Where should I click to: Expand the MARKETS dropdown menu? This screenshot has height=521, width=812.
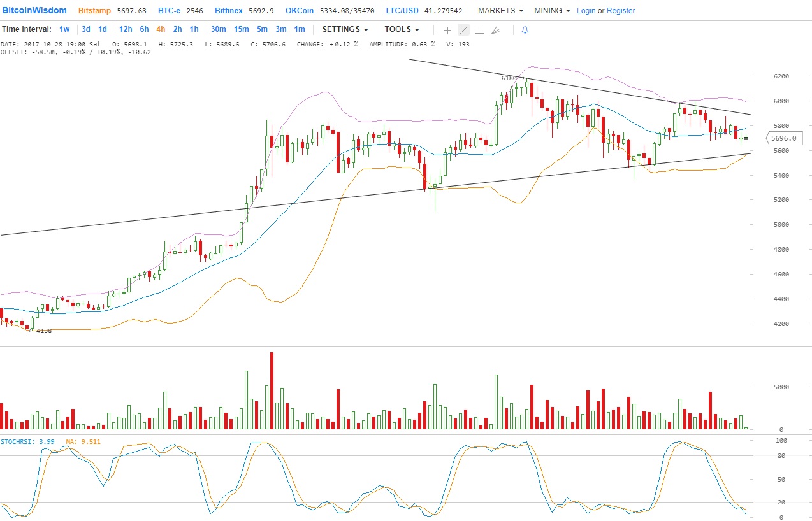click(500, 11)
